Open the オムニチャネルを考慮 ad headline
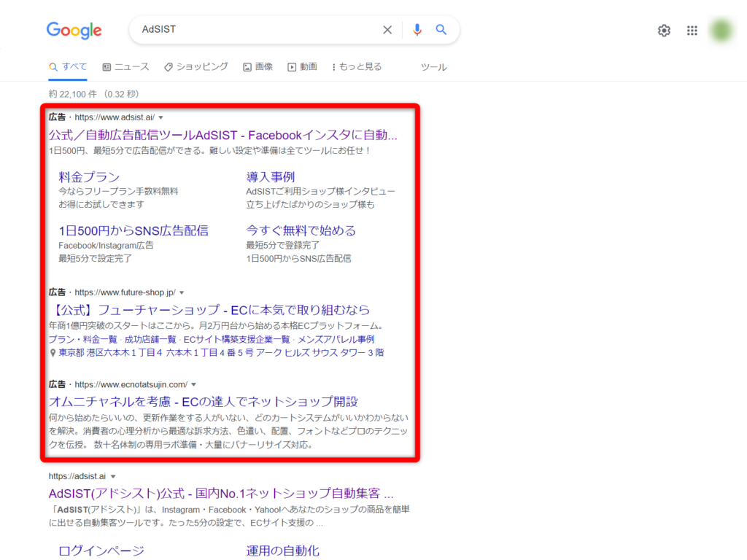The width and height of the screenshot is (747, 560). [204, 402]
